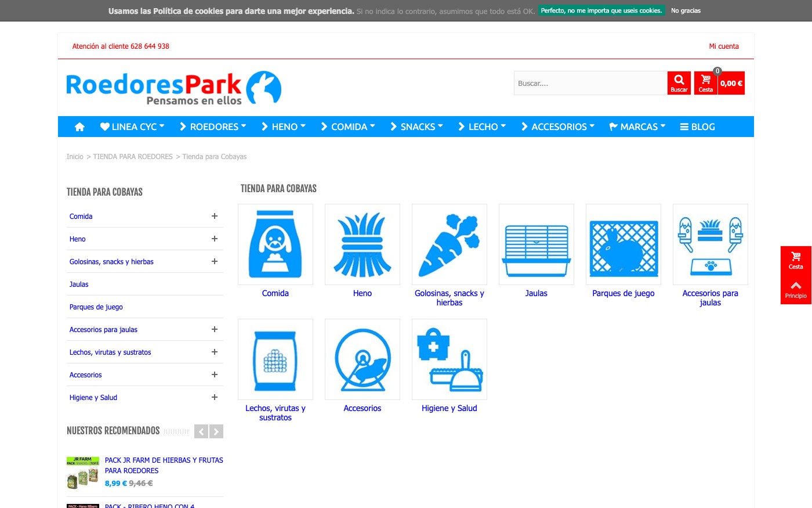Image resolution: width=812 pixels, height=508 pixels.
Task: Click the Lechos, virutas y sustratos bag icon
Action: [x=275, y=359]
